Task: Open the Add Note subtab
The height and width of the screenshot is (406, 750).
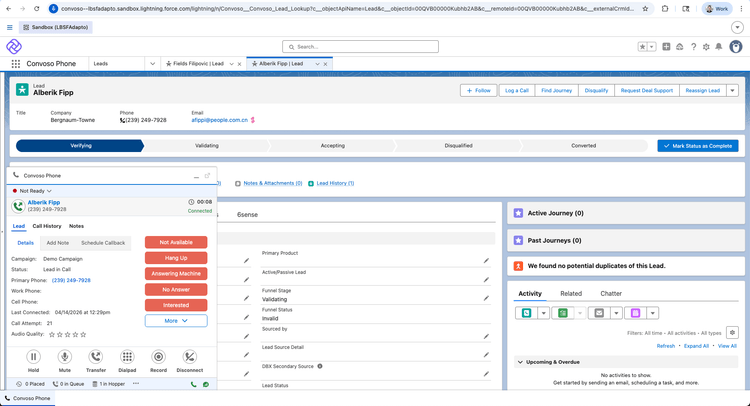Action: pos(57,243)
